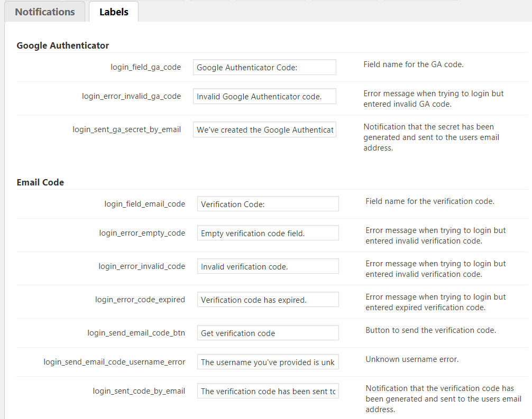Click the 'Get verification code' input field
532x419 pixels.
click(x=268, y=333)
